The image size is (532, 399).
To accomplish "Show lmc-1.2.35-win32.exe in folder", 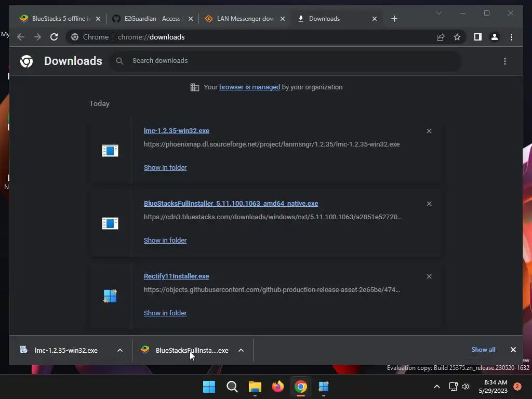I will (x=165, y=168).
